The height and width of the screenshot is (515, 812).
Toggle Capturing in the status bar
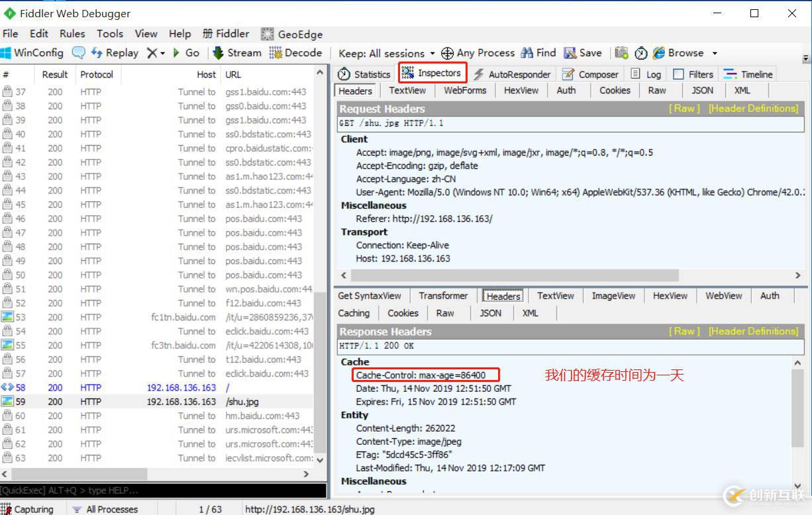[x=27, y=509]
